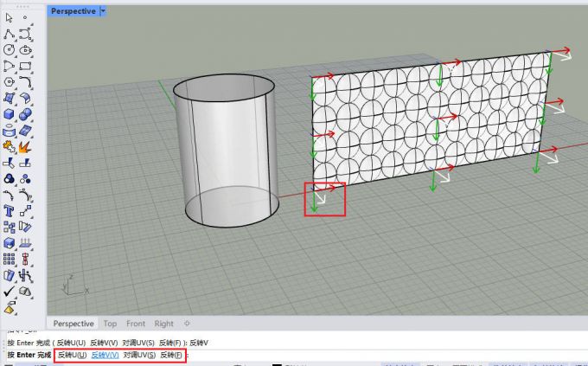Switch to the Top viewport tab
This screenshot has width=588, height=366.
point(110,324)
